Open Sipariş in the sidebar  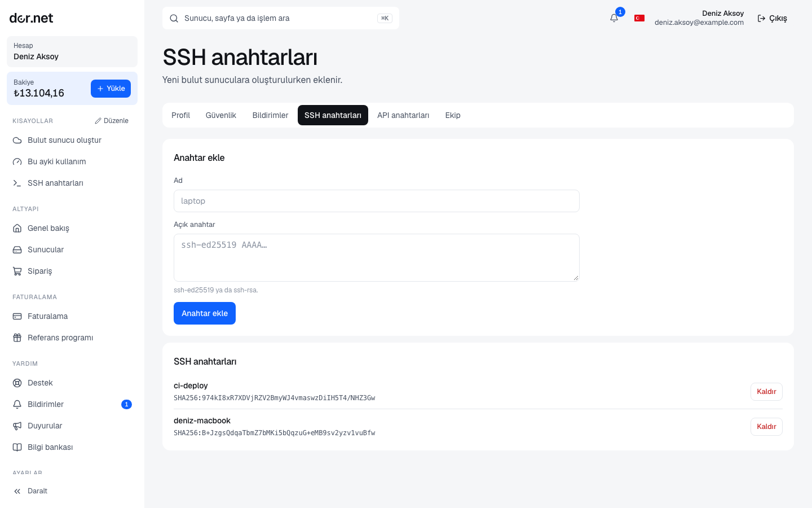coord(72,271)
